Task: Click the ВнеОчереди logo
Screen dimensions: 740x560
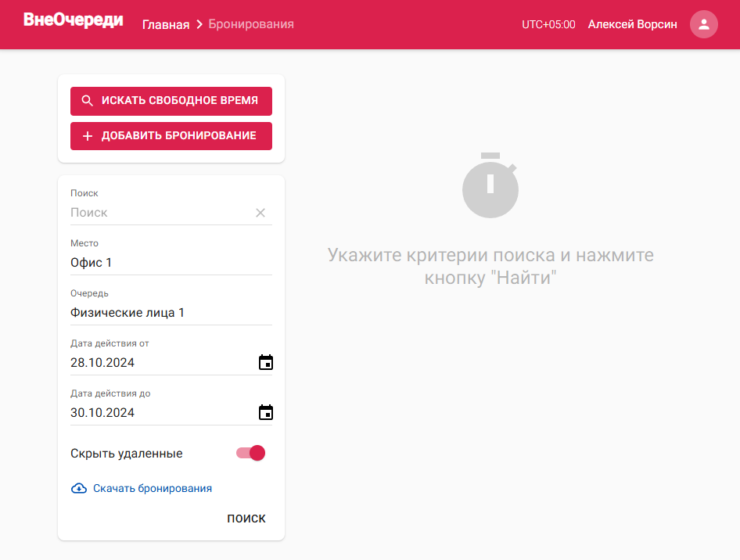Action: pyautogui.click(x=74, y=20)
